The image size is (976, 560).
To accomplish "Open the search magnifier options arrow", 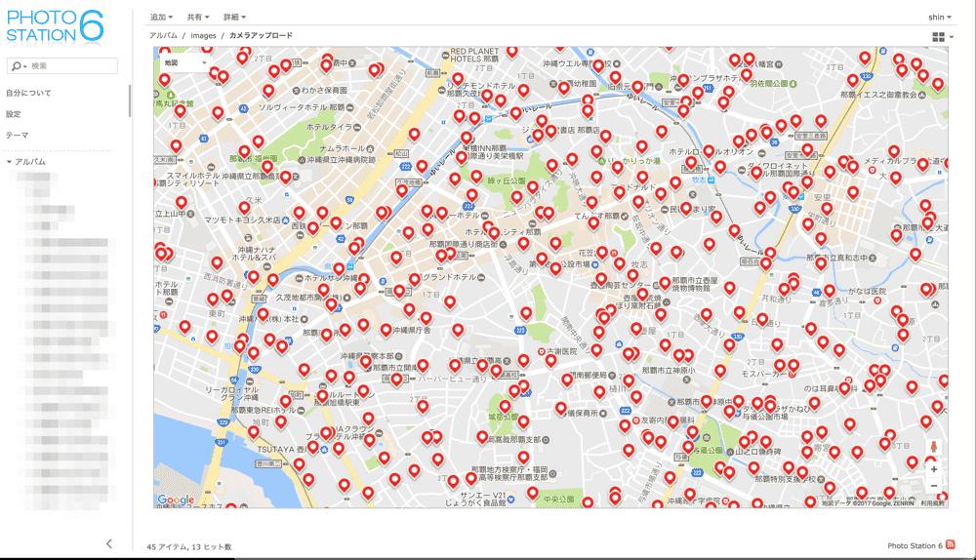I will [25, 66].
